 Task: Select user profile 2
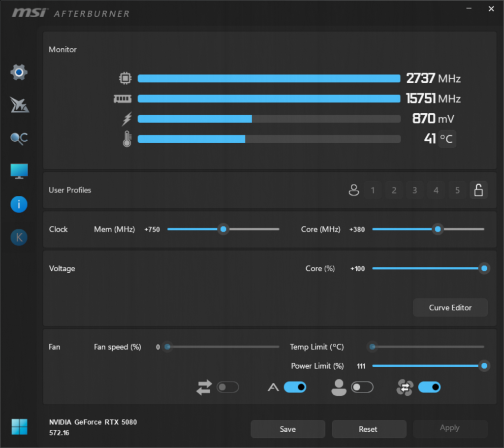click(394, 190)
